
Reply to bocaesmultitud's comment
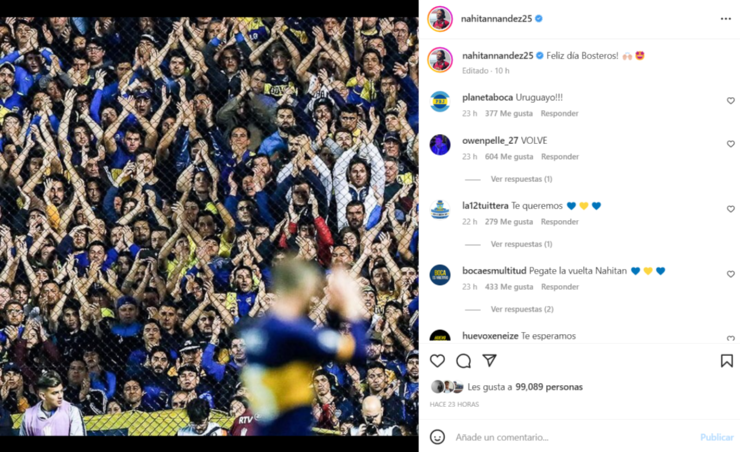[x=560, y=286]
